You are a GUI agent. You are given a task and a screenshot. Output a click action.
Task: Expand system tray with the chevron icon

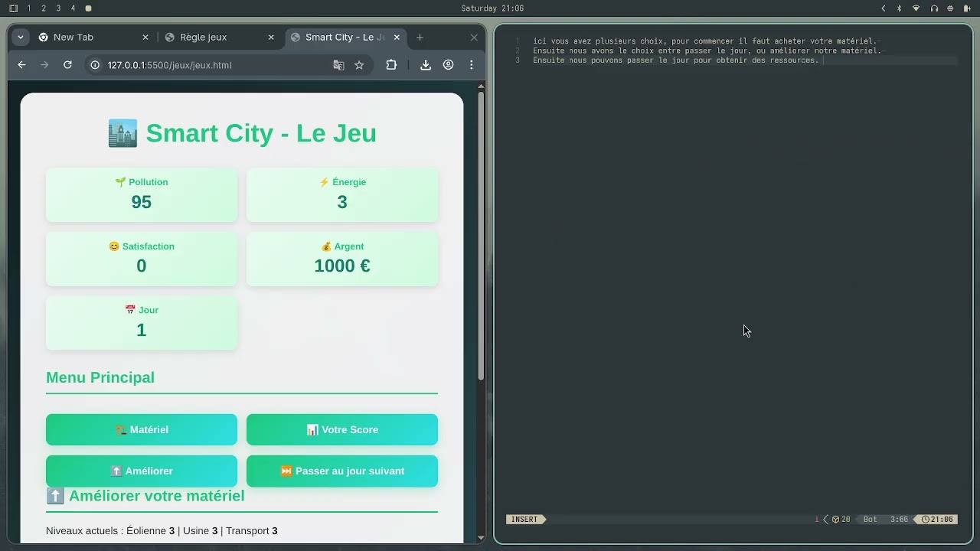point(884,8)
